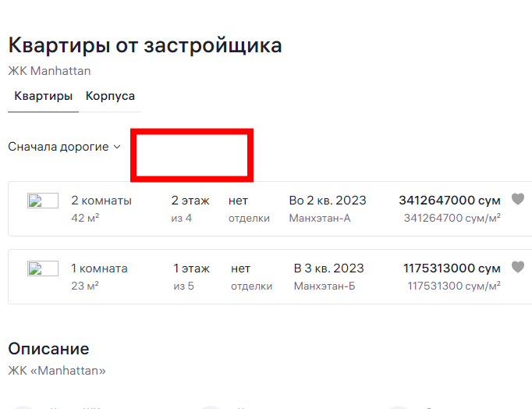The image size is (532, 409).
Task: Click the 3412647000 сум price
Action: click(x=449, y=201)
